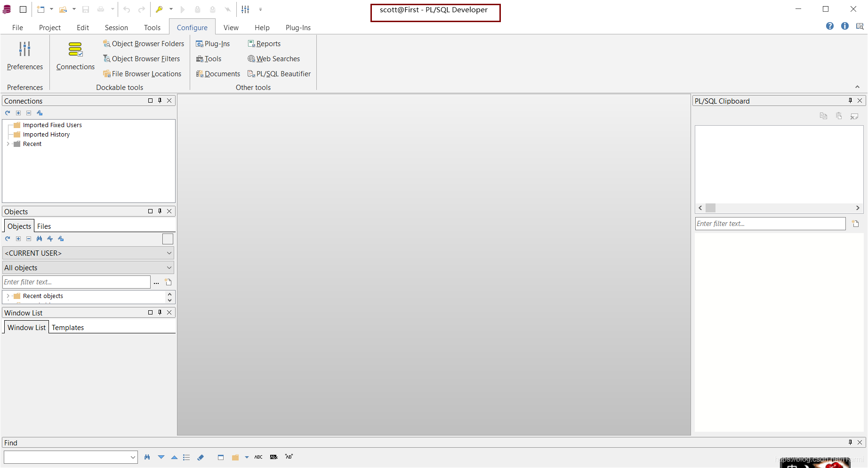The image size is (868, 468).
Task: Switch to the Session ribbon tab
Action: [x=116, y=28]
